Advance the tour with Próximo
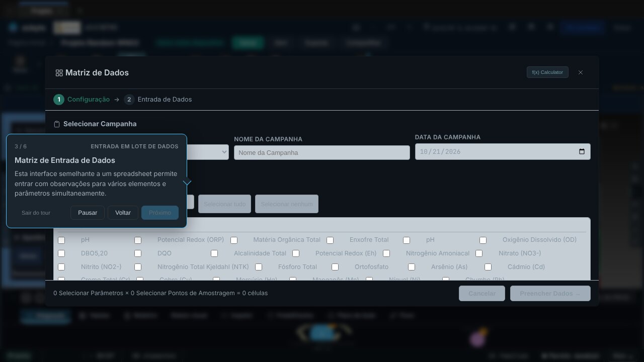644x362 pixels. tap(160, 213)
